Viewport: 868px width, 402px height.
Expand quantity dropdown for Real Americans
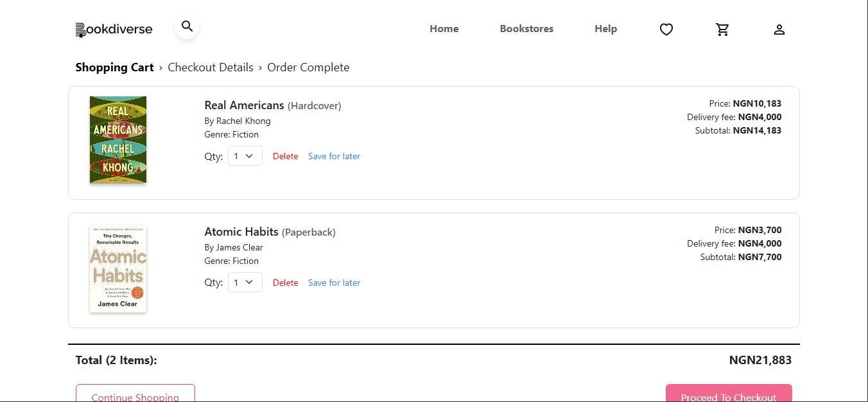(245, 156)
